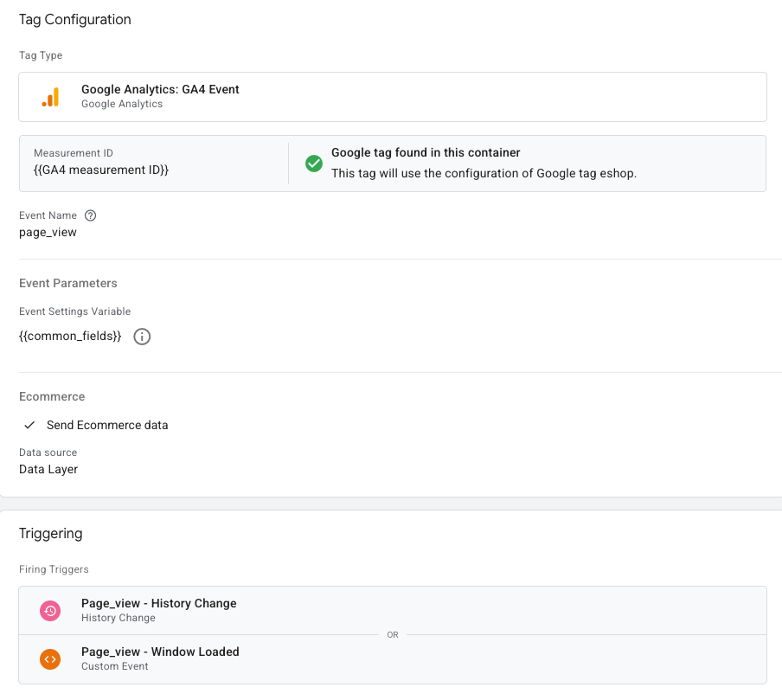This screenshot has width=782, height=700.
Task: Click the {{common_fields}} variable text
Action: 70,337
